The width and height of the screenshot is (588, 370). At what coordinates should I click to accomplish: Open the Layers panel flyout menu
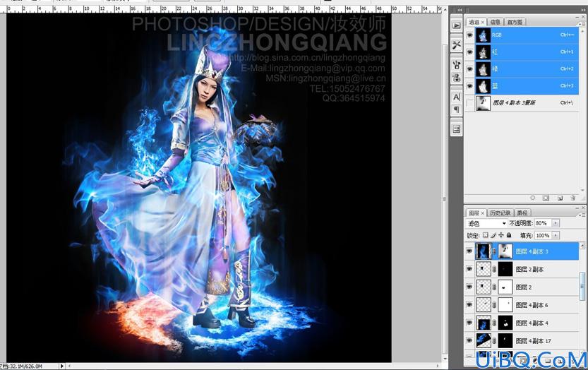pos(582,215)
